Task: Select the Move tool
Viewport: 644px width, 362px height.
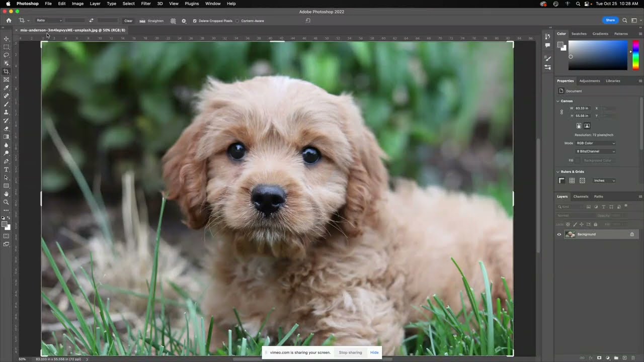Action: point(7,38)
